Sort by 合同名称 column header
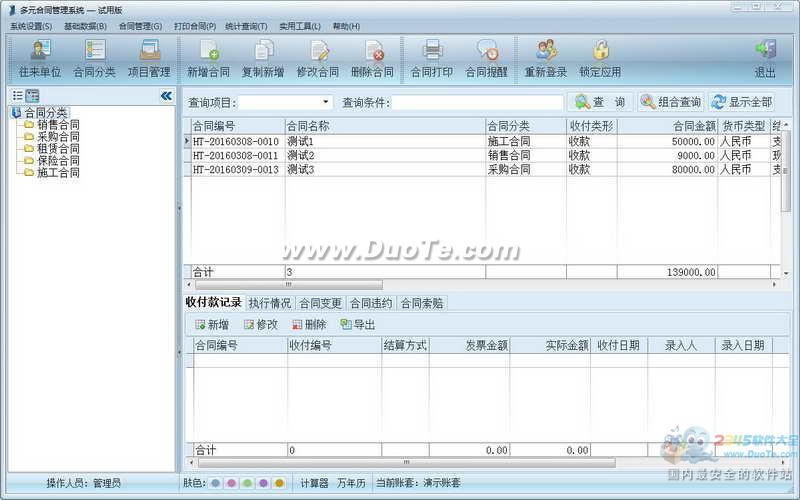 point(385,126)
